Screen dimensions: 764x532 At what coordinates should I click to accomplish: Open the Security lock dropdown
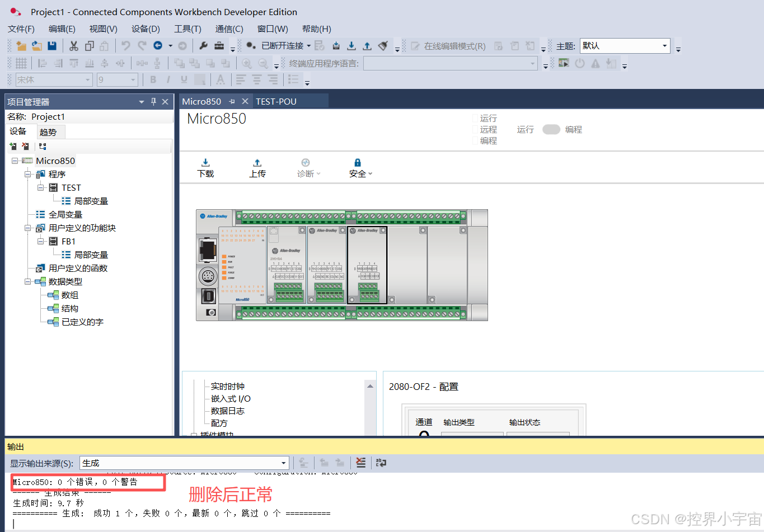click(360, 168)
